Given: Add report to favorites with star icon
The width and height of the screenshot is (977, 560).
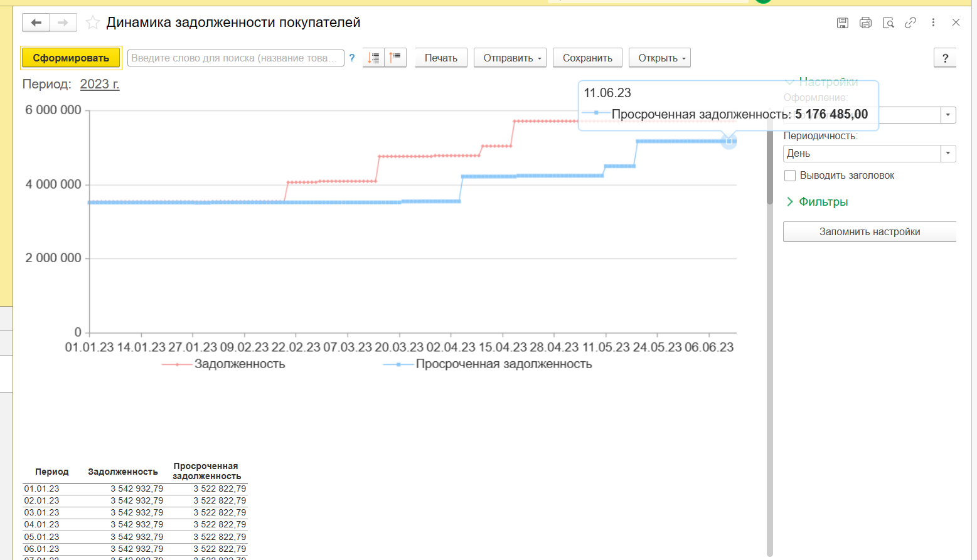Looking at the screenshot, I should point(93,23).
